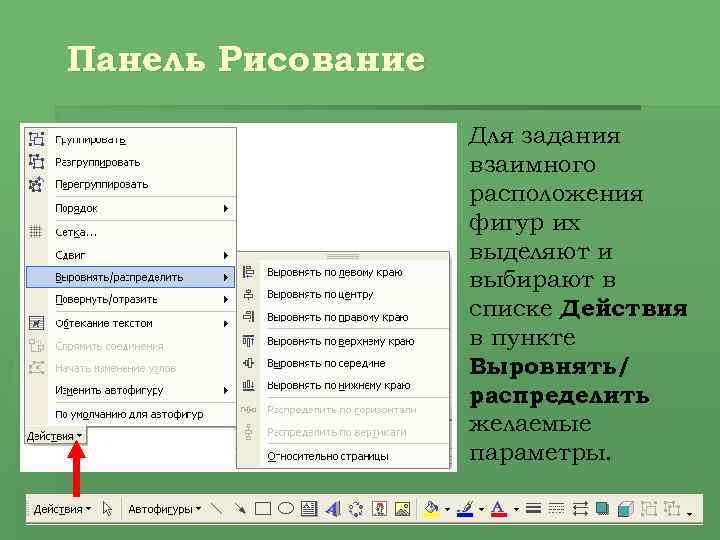Click the disabled Спрямить соединения item

[130, 346]
